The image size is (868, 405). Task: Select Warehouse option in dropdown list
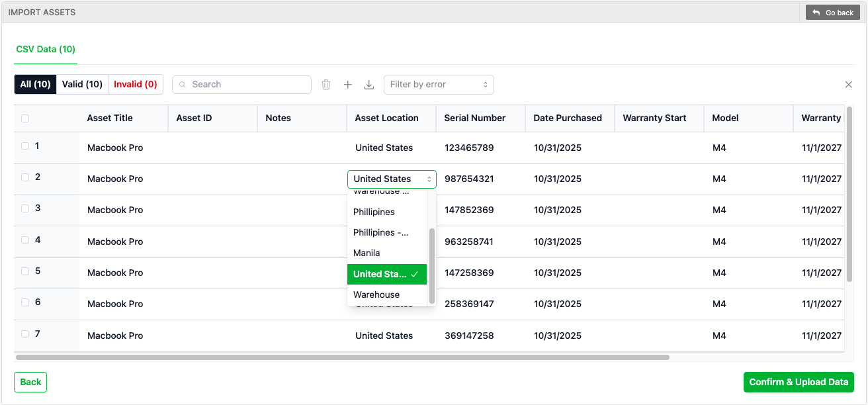[376, 294]
